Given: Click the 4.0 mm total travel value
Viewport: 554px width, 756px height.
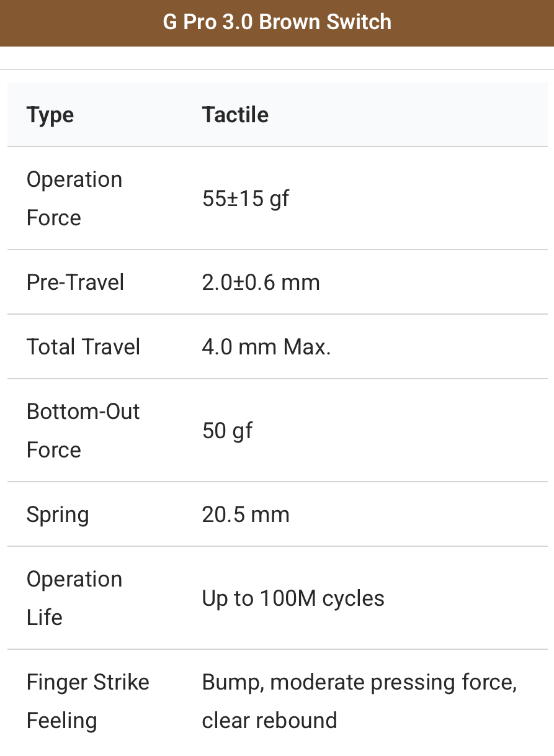Looking at the screenshot, I should tap(240, 346).
